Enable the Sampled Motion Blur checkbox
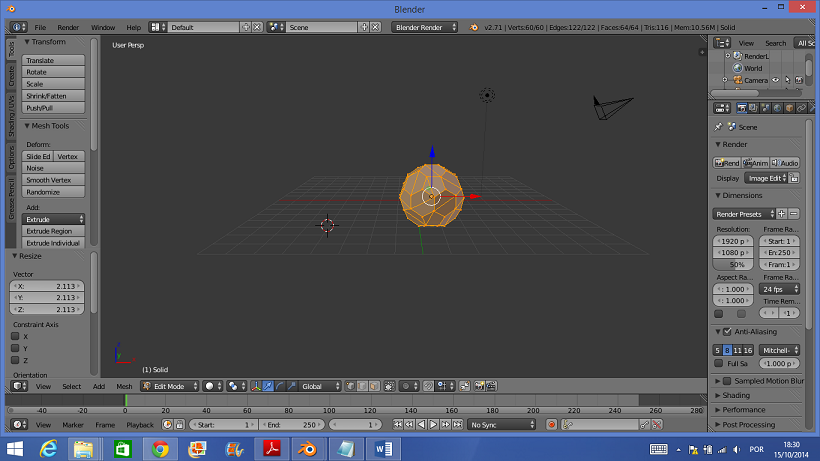Viewport: 820px width, 461px height. tap(727, 381)
